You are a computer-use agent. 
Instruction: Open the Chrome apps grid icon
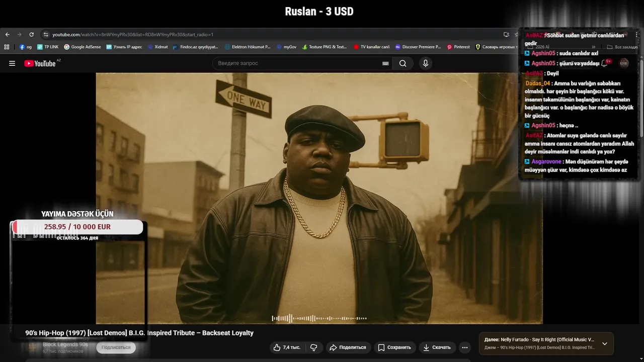click(7, 47)
